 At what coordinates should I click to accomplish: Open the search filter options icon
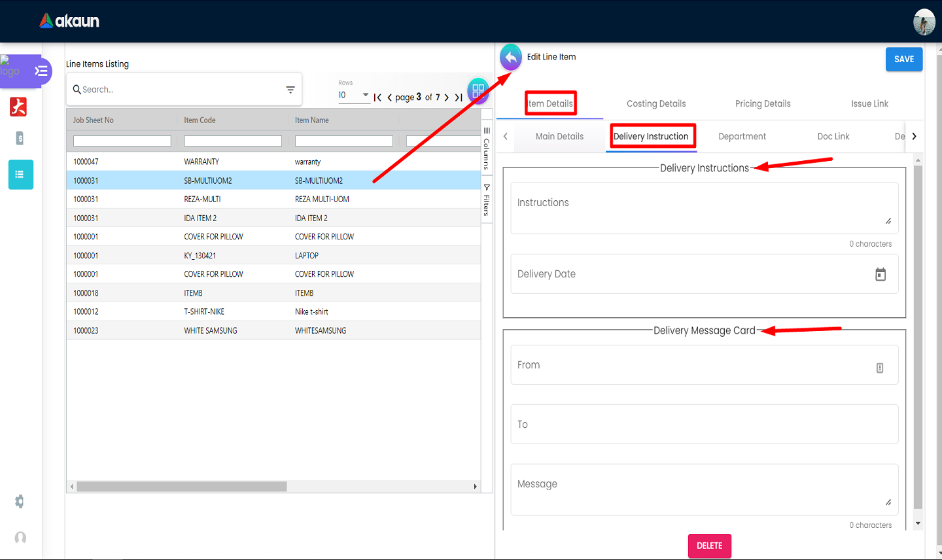[290, 90]
